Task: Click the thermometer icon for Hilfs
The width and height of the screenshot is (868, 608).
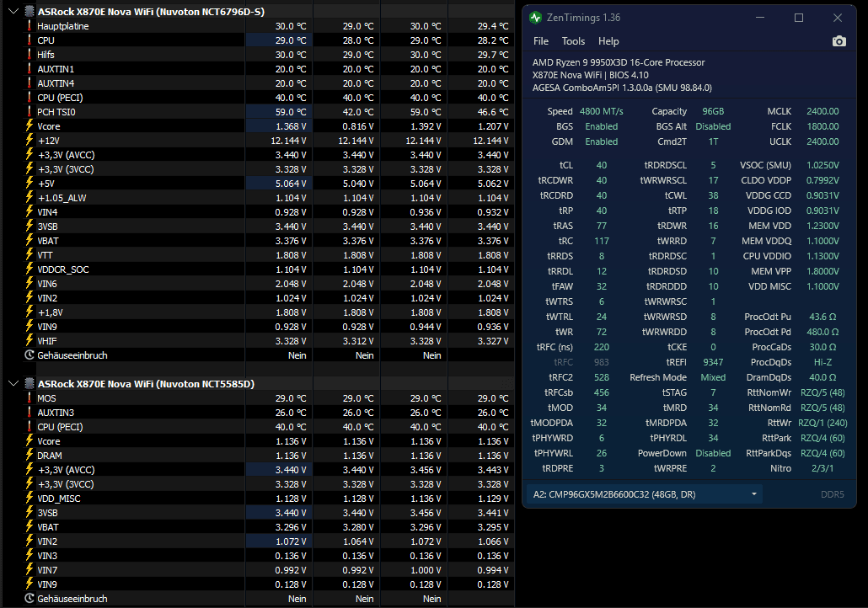Action: (29, 54)
